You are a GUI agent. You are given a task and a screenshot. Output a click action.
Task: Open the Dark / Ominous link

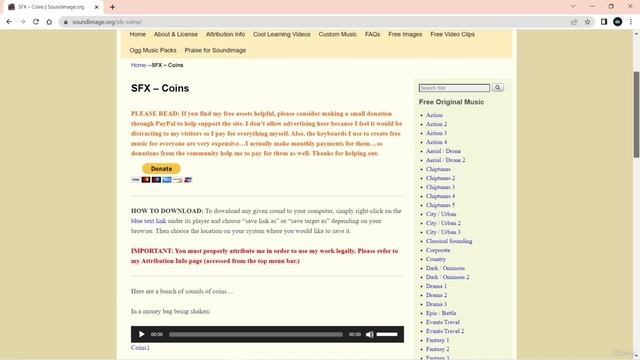pos(445,268)
